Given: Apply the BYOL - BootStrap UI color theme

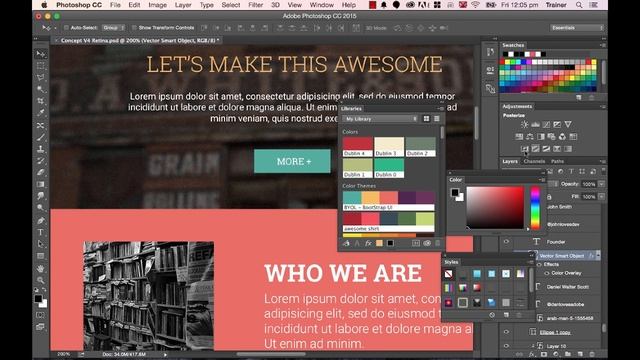Looking at the screenshot, I should pos(388,201).
